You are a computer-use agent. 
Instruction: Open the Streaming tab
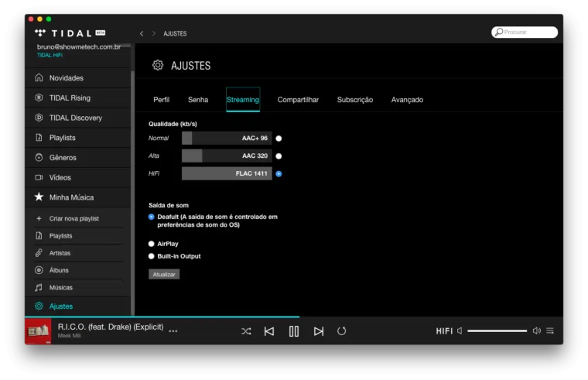click(x=243, y=100)
